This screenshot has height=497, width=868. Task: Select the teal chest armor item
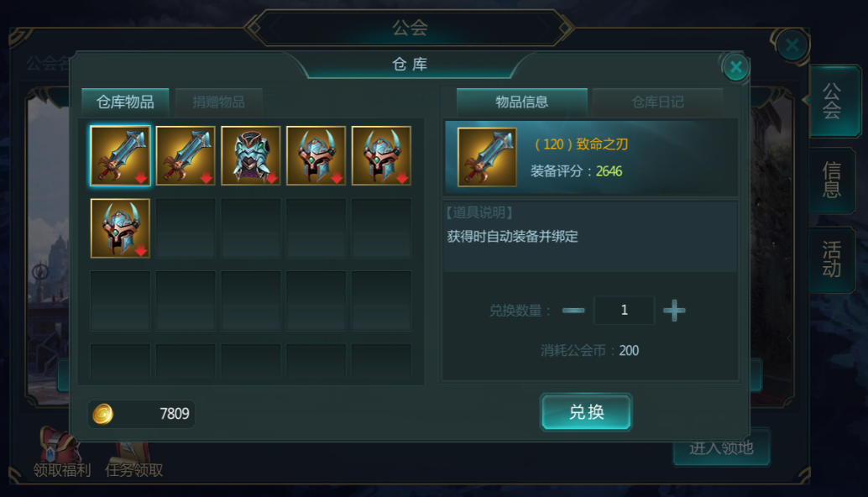pos(251,155)
